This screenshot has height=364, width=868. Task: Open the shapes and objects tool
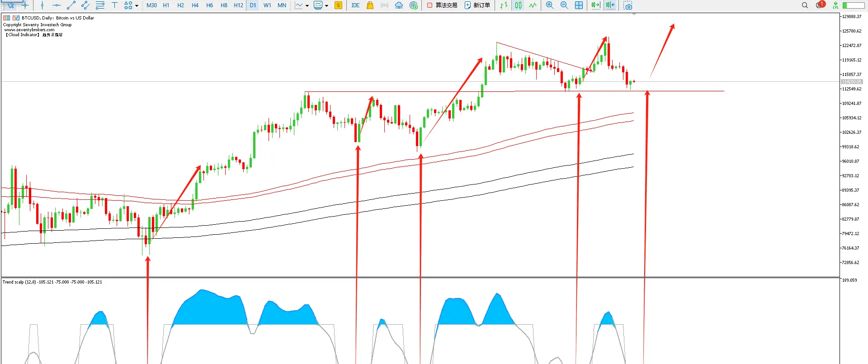[128, 5]
